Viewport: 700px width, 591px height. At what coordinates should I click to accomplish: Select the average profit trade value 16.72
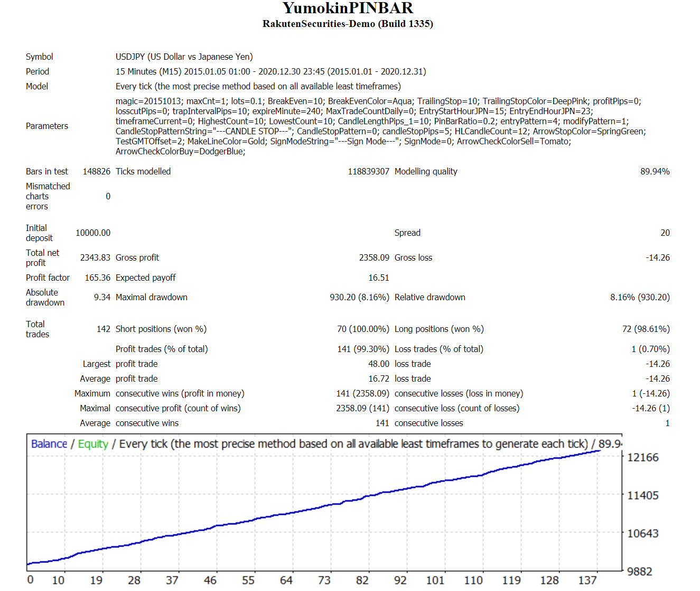click(x=379, y=378)
